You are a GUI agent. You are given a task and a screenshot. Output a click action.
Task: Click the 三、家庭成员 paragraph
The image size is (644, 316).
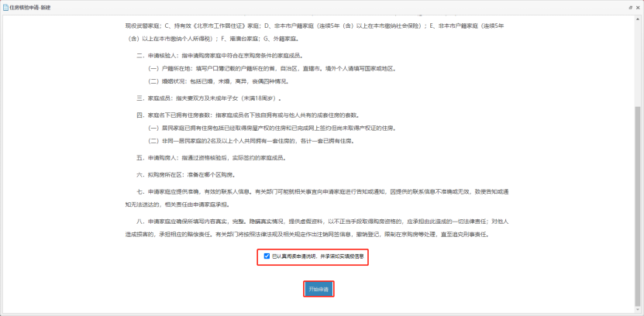(209, 98)
